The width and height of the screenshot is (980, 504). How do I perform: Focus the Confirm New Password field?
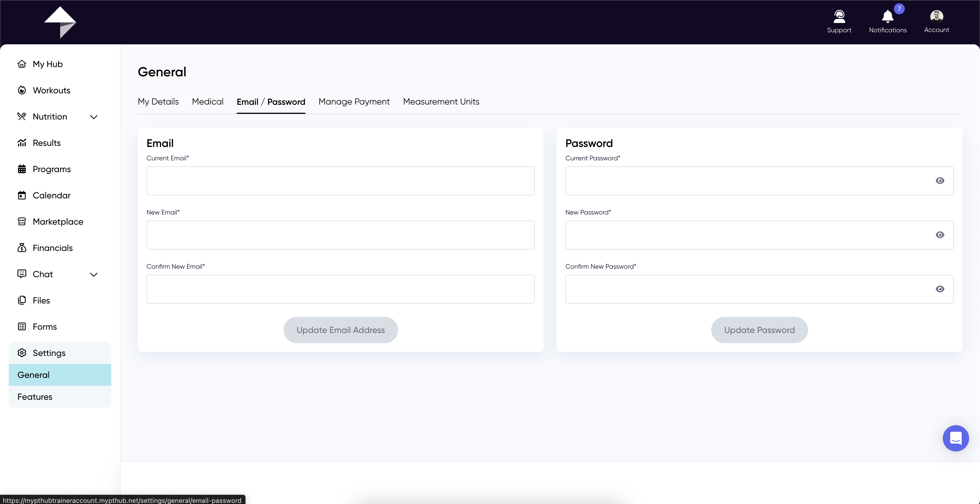coord(759,289)
